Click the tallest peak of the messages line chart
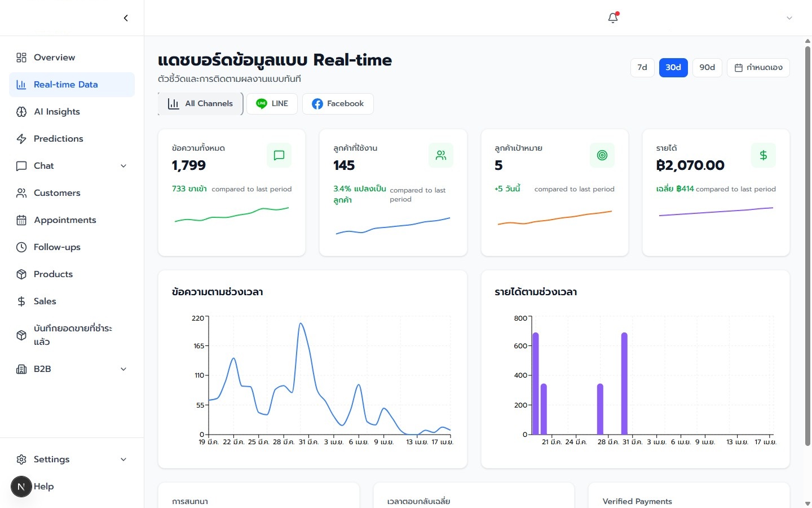The width and height of the screenshot is (812, 508). click(x=301, y=323)
